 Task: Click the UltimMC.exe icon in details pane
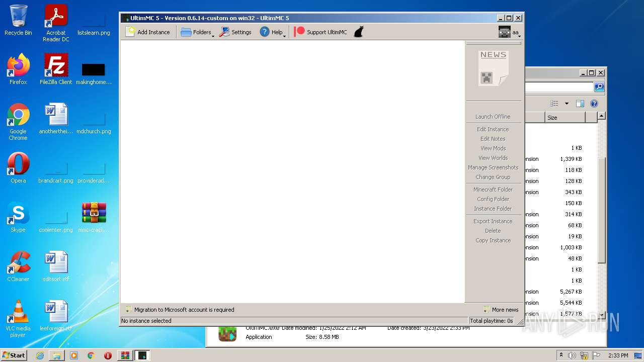point(227,333)
